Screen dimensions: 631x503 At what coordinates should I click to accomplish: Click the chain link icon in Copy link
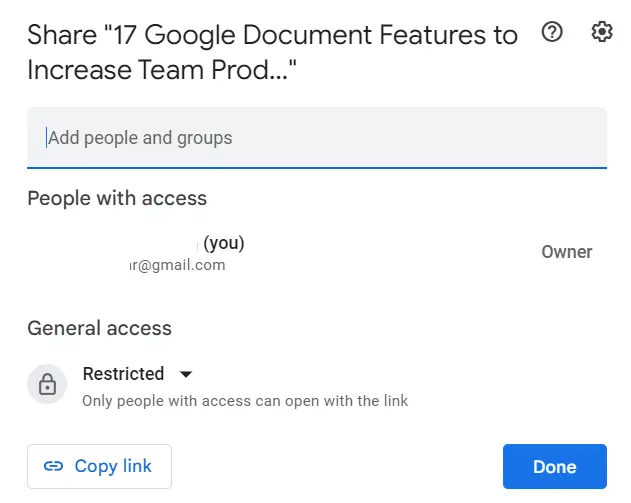[54, 466]
